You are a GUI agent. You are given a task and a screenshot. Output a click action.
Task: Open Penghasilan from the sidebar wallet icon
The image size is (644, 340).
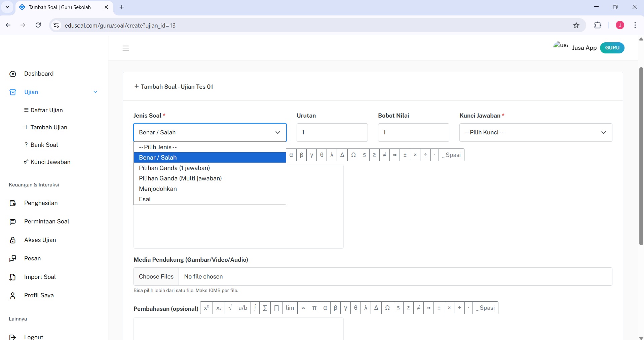click(x=13, y=203)
